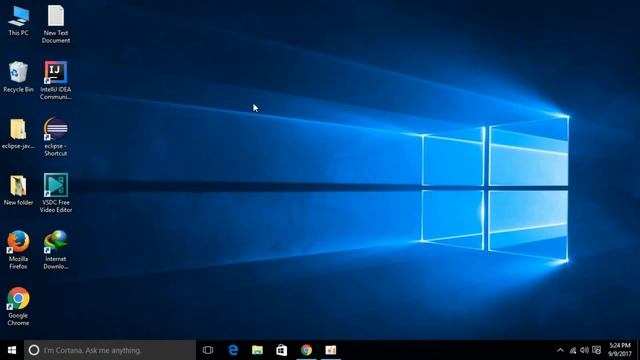The height and width of the screenshot is (360, 640).
Task: Select the Mozilla Firefox shortcut
Action: pos(18,250)
